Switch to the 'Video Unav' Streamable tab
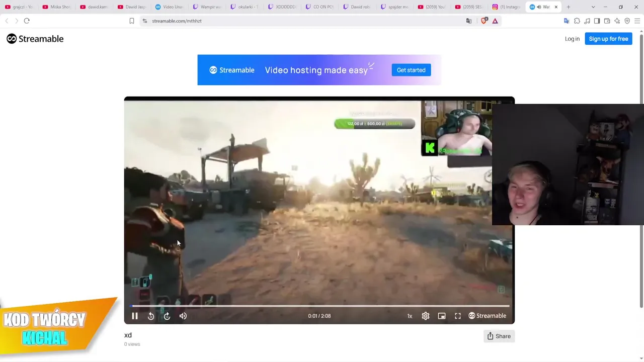Screen dimensions: 644x362 pos(170,7)
